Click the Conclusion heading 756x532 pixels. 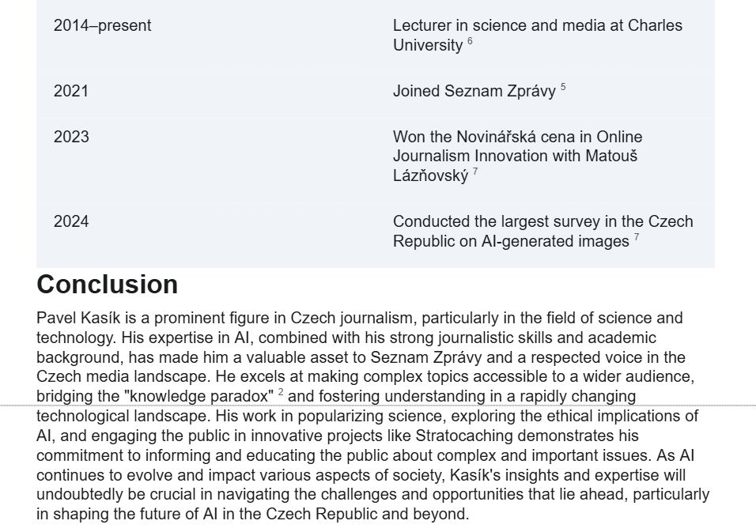[x=107, y=284]
